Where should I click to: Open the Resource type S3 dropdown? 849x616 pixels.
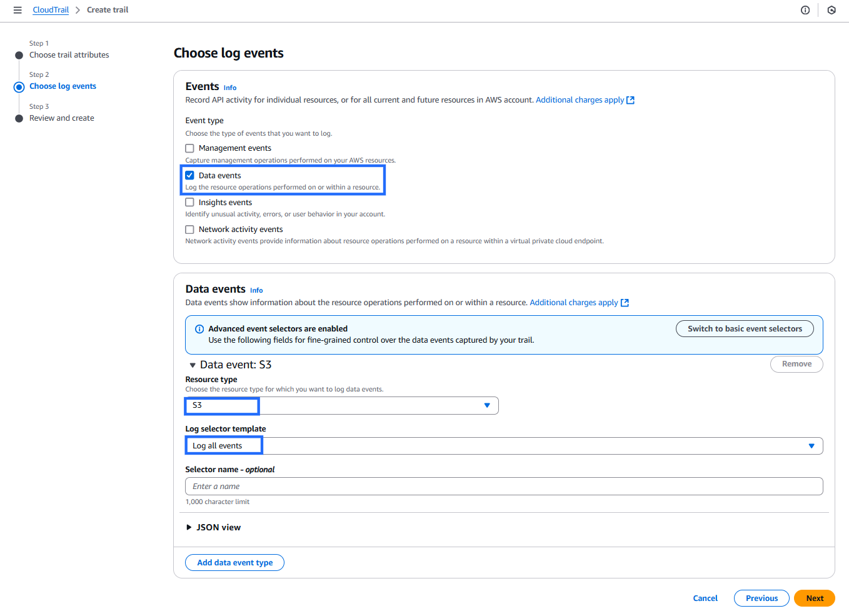[x=341, y=406]
